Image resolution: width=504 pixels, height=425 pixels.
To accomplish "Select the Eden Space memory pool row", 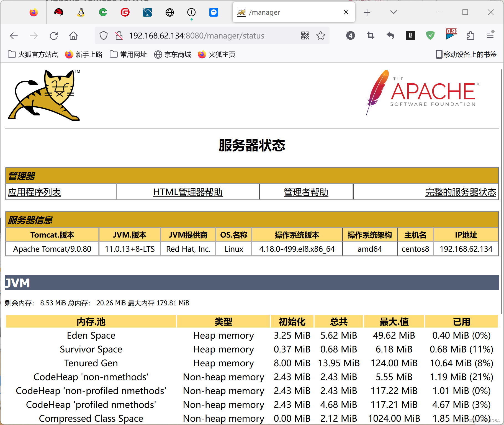I will coord(252,335).
